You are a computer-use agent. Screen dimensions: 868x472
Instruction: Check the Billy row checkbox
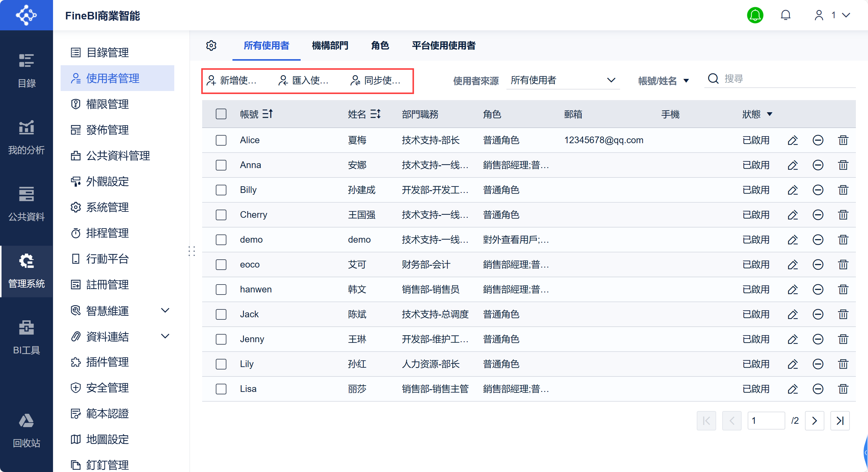click(221, 190)
